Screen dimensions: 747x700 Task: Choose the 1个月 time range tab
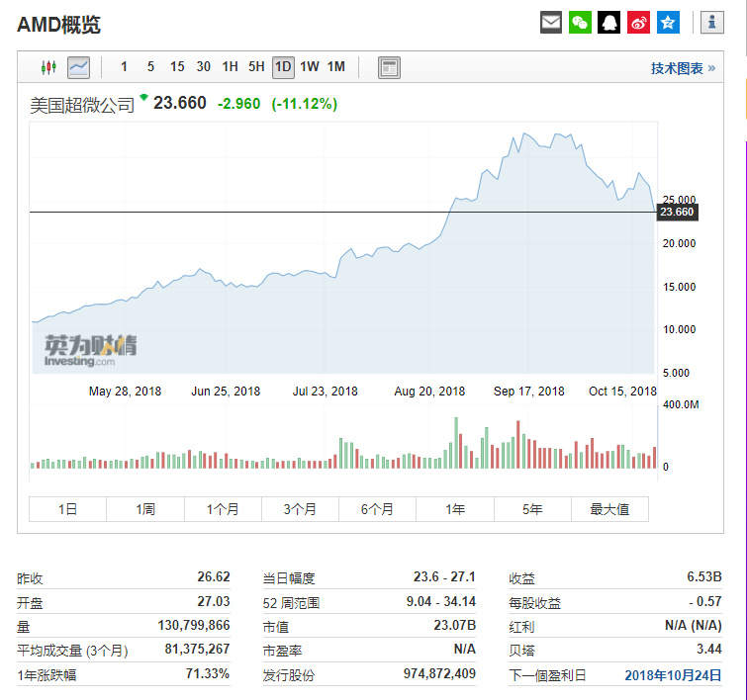tap(223, 509)
